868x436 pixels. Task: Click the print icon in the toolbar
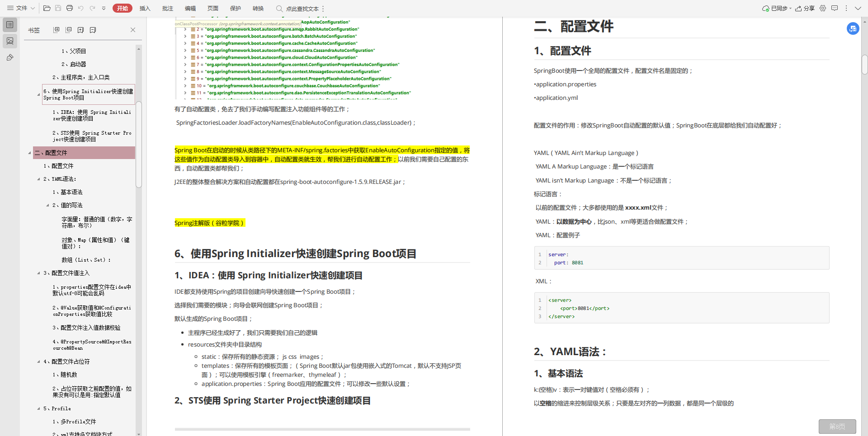pyautogui.click(x=69, y=8)
